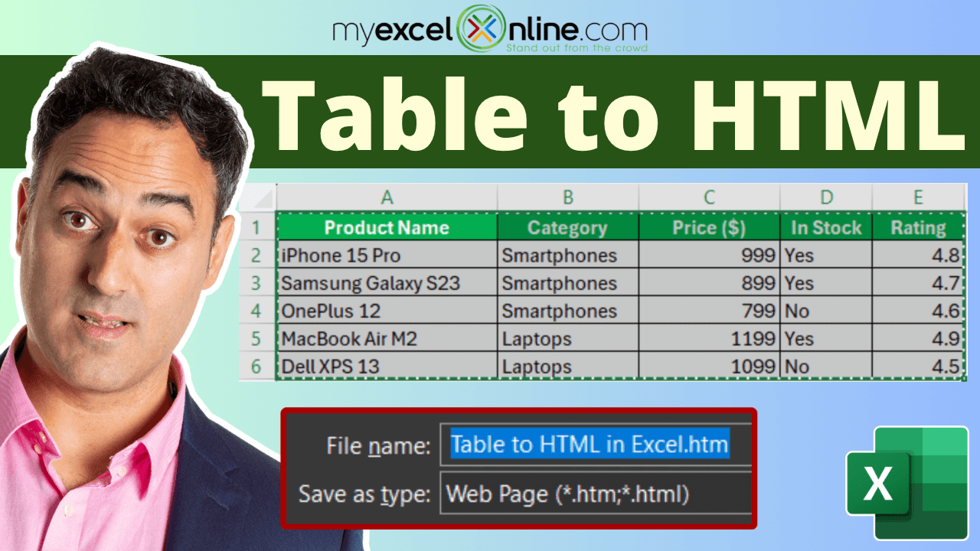Viewport: 980px width, 551px height.
Task: Click the Rating header cell
Action: (x=917, y=227)
